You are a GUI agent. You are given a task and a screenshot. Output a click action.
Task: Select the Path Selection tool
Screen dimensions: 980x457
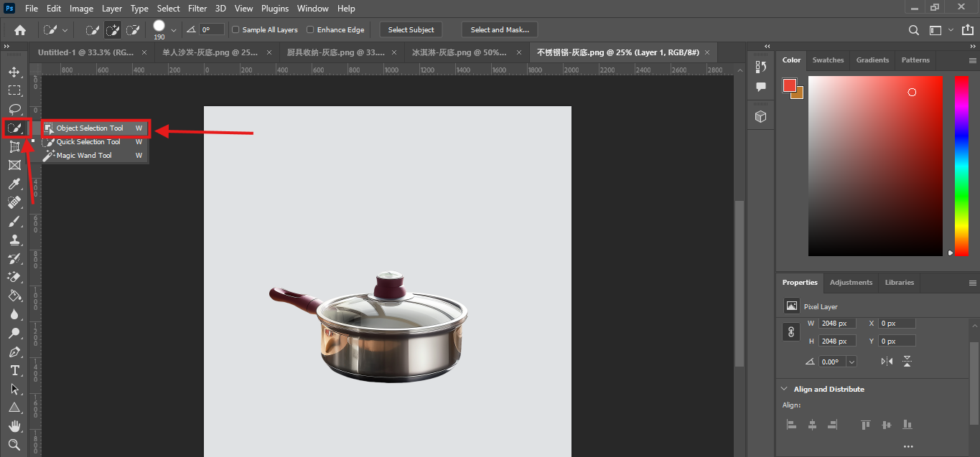pyautogui.click(x=14, y=389)
